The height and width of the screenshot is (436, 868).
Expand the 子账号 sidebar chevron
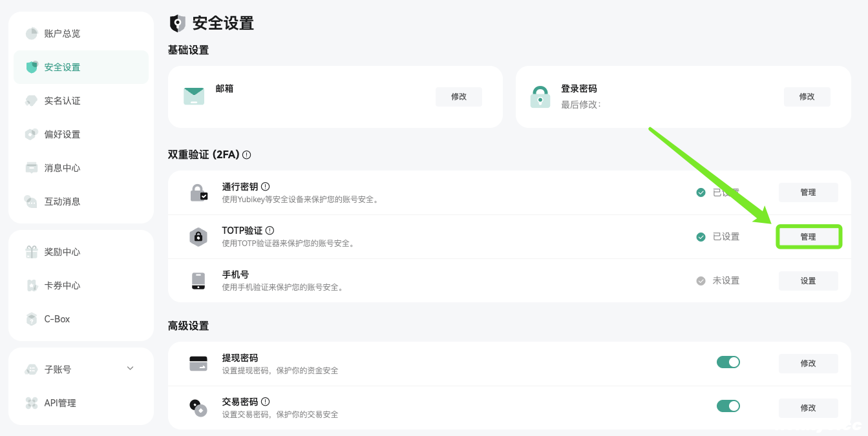point(130,369)
